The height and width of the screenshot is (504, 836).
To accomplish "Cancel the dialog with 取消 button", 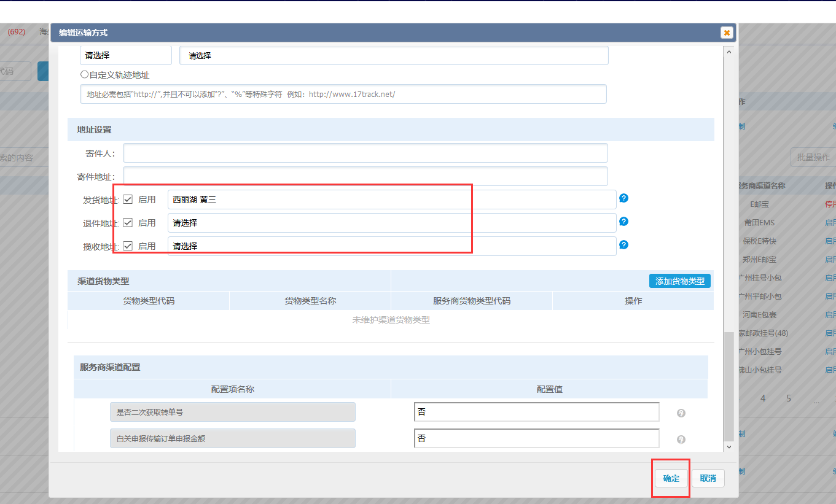I will pyautogui.click(x=708, y=478).
